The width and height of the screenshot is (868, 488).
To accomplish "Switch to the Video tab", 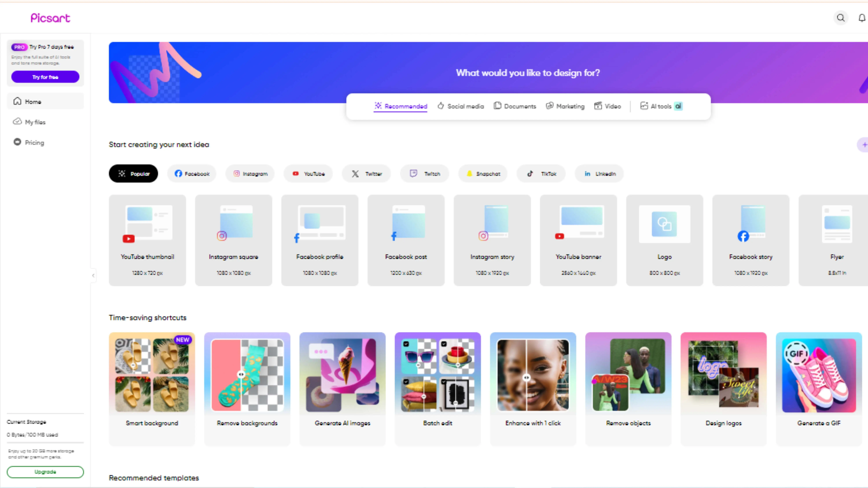I will pyautogui.click(x=608, y=106).
